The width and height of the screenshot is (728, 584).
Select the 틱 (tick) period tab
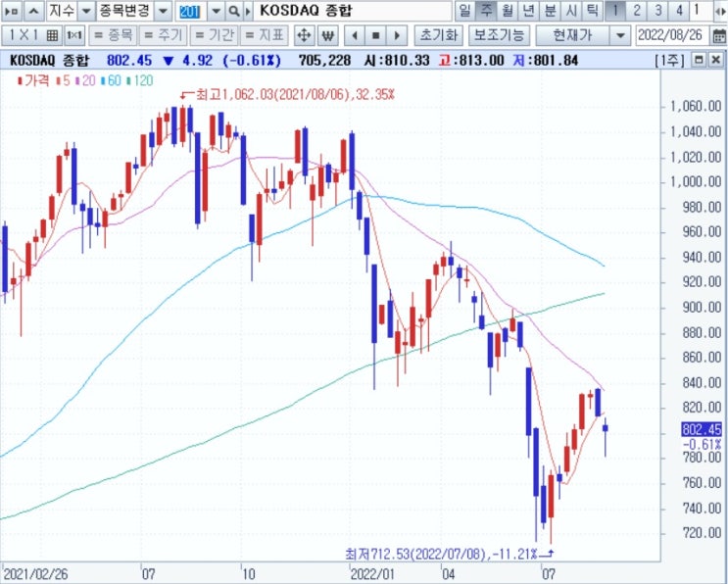tap(593, 10)
